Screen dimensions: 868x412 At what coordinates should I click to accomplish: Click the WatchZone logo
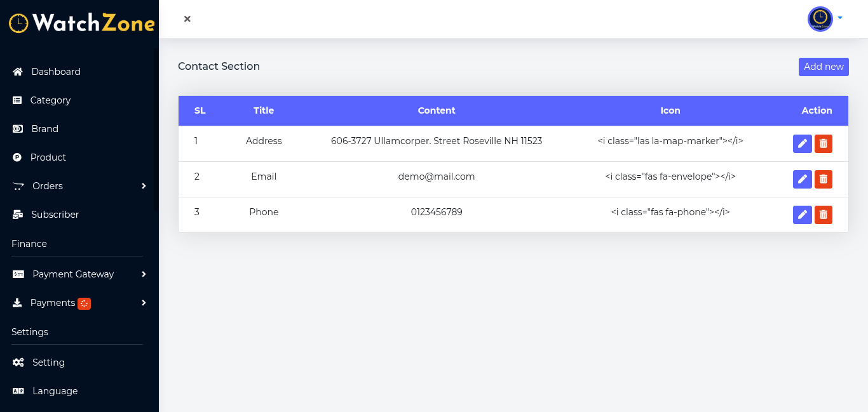[81, 23]
